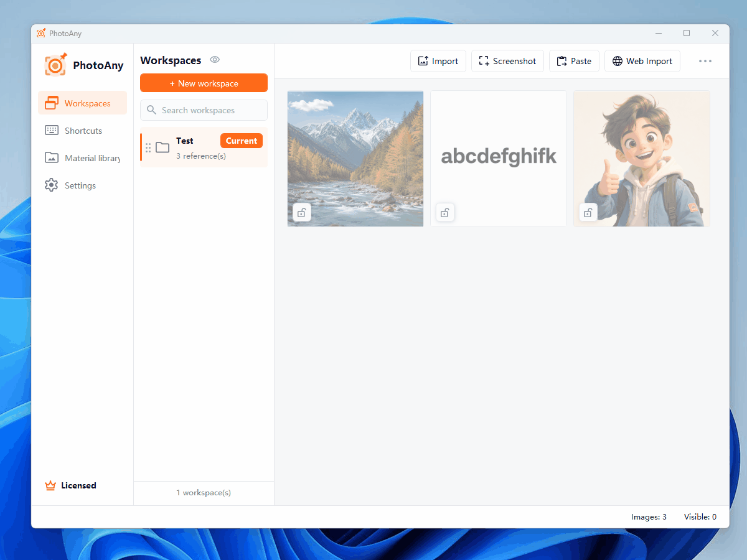This screenshot has width=747, height=560.
Task: Click the "1 workspace(s)" footer text
Action: click(x=204, y=493)
